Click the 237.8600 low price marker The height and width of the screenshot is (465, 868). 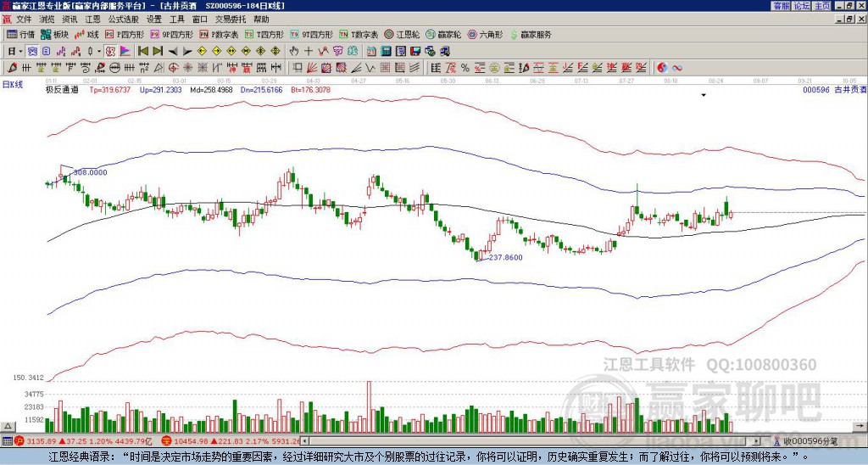coord(505,257)
